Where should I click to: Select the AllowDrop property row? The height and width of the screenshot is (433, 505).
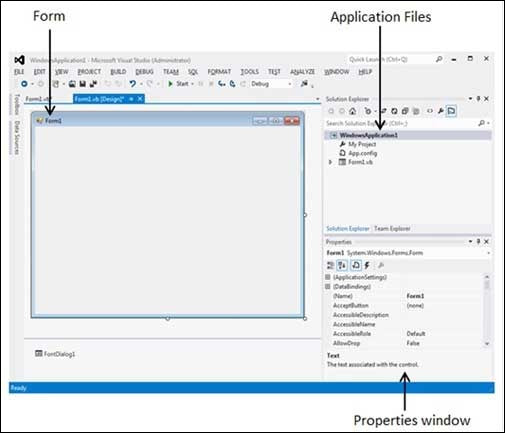(404, 343)
